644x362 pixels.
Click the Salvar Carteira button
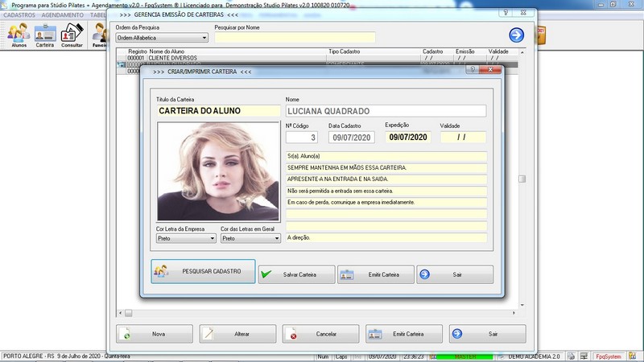click(296, 274)
